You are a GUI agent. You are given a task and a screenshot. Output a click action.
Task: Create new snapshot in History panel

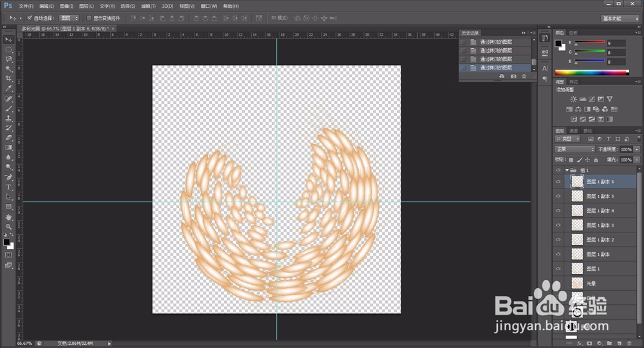tap(513, 77)
